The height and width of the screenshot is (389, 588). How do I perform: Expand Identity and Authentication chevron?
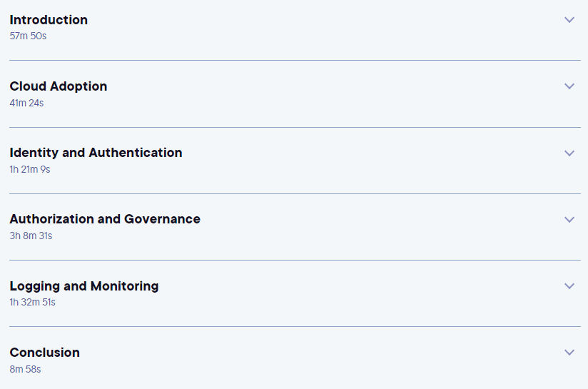pos(569,153)
